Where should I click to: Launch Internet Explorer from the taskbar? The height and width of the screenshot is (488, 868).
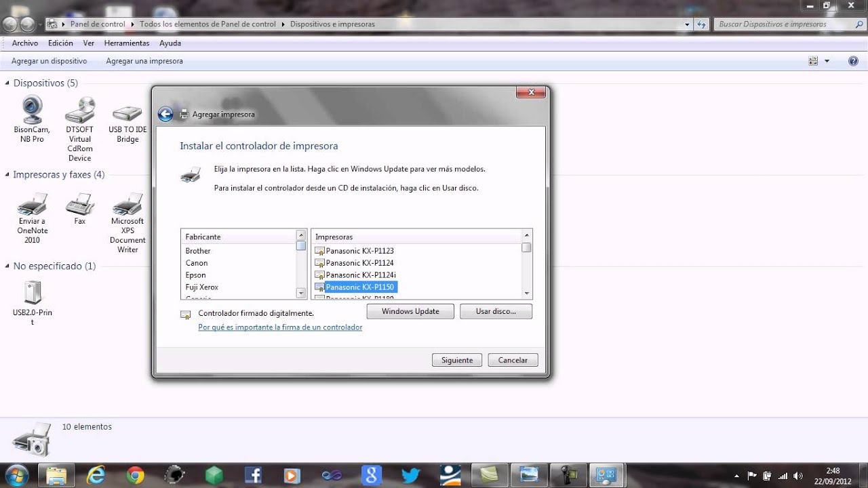96,475
